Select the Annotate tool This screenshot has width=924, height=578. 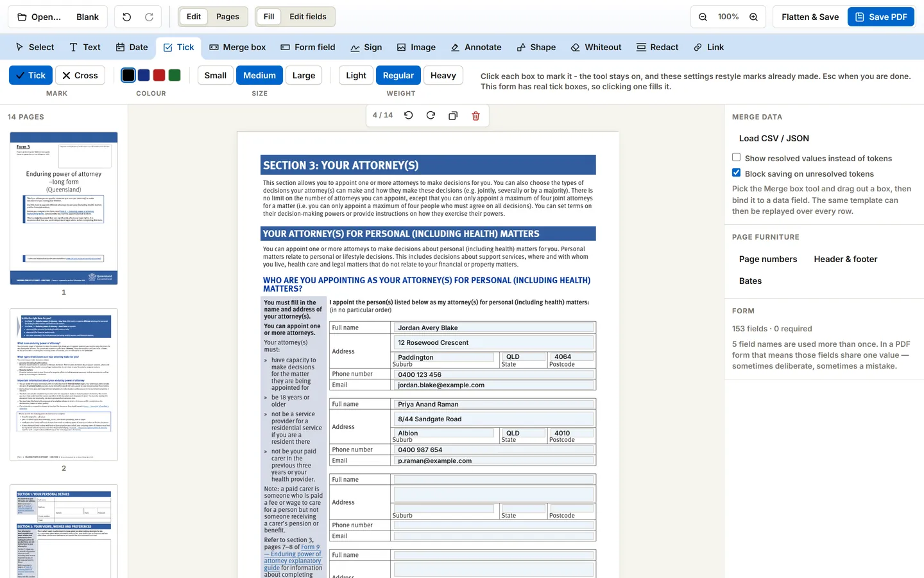(x=476, y=47)
